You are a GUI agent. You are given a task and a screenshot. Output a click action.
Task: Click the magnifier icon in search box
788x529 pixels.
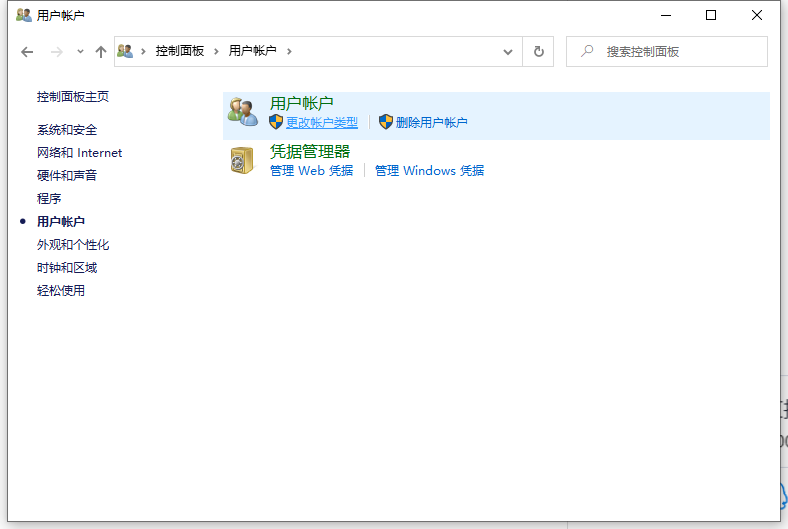tap(587, 51)
